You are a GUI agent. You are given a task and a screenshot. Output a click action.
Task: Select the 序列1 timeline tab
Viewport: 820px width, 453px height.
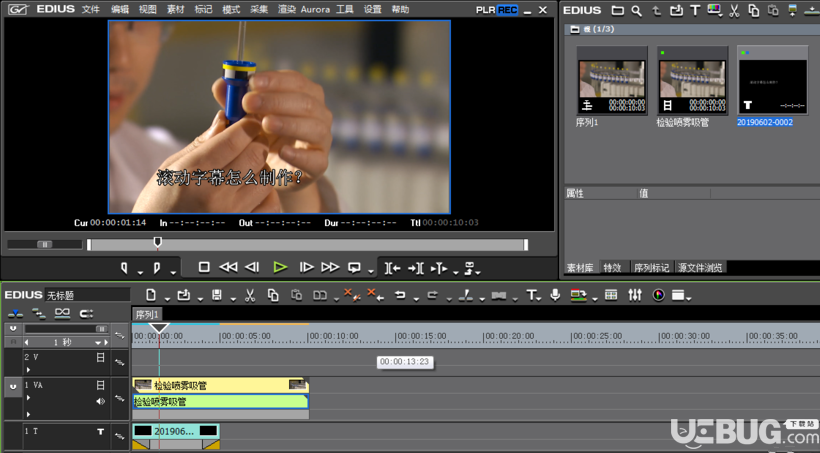[147, 314]
